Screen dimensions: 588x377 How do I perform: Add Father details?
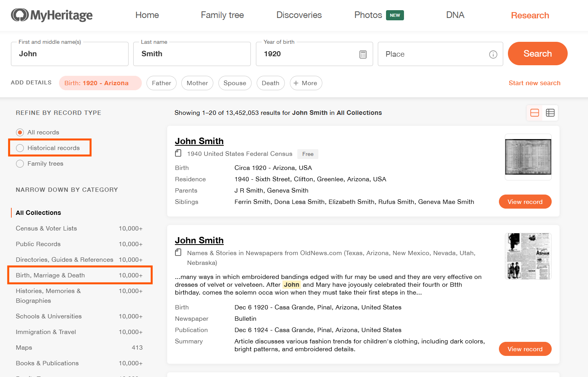click(161, 83)
